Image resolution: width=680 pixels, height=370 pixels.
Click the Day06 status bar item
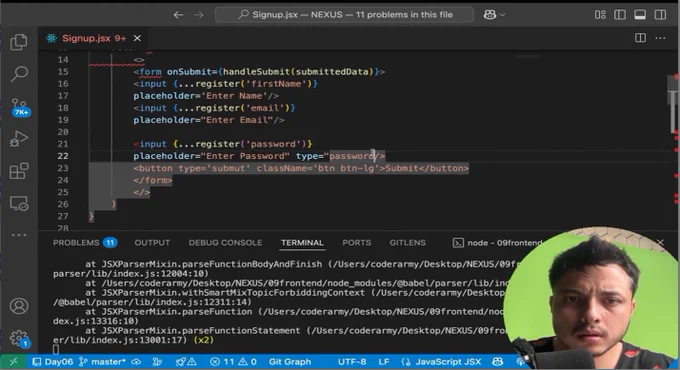click(52, 361)
